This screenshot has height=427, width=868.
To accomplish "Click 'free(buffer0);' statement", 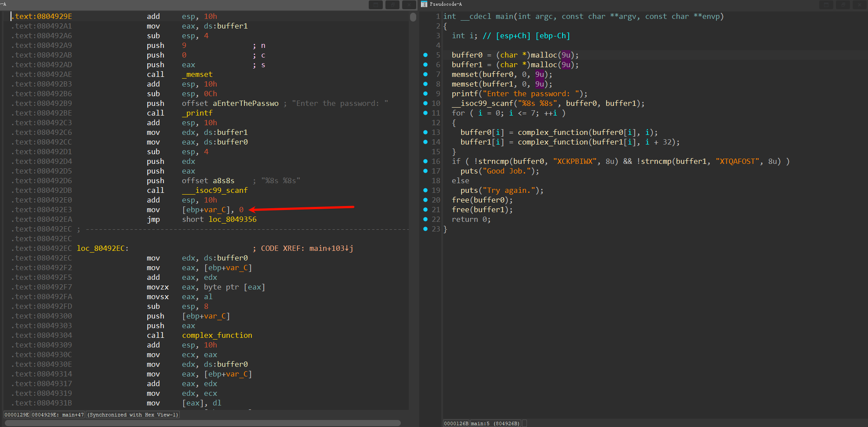I will coord(483,200).
